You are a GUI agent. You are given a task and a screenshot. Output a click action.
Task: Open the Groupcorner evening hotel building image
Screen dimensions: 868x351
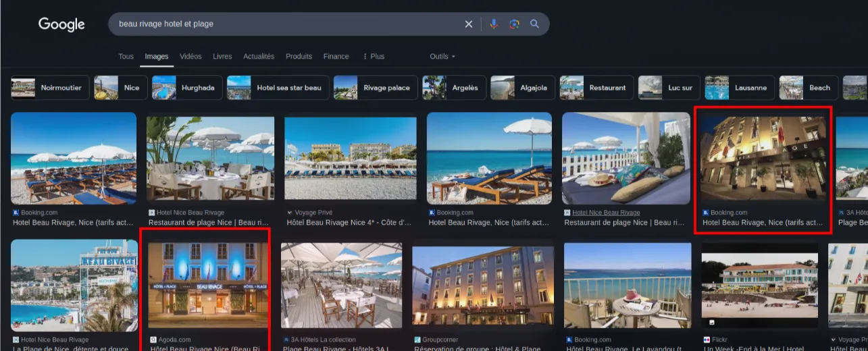click(483, 286)
